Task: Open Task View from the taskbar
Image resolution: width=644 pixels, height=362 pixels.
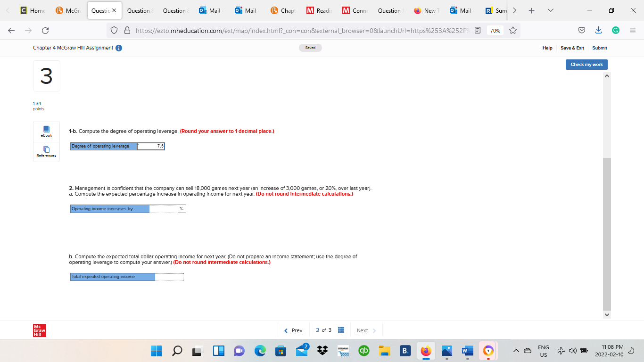Action: [x=198, y=351]
